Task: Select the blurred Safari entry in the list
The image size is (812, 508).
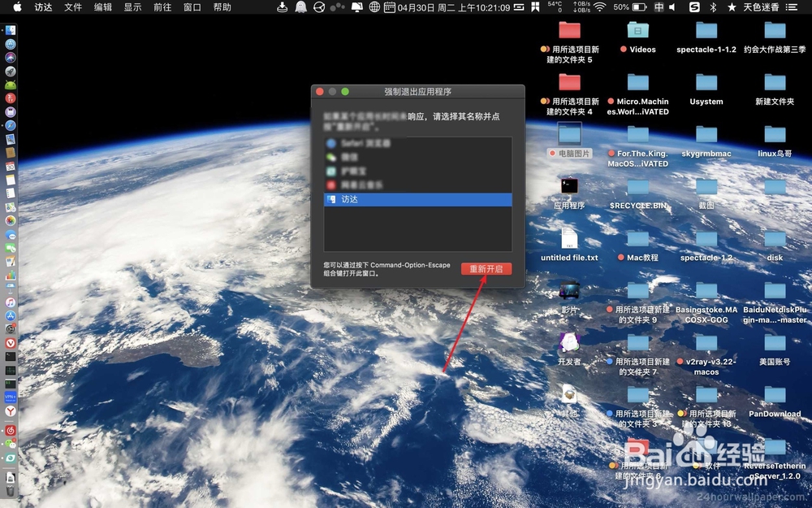Action: coord(418,143)
